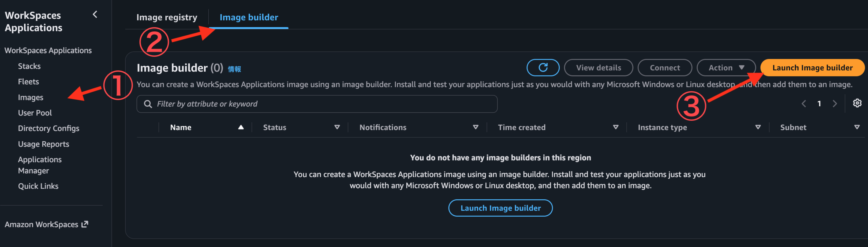The height and width of the screenshot is (247, 868).
Task: Click search magnifier in filter box
Action: 148,104
